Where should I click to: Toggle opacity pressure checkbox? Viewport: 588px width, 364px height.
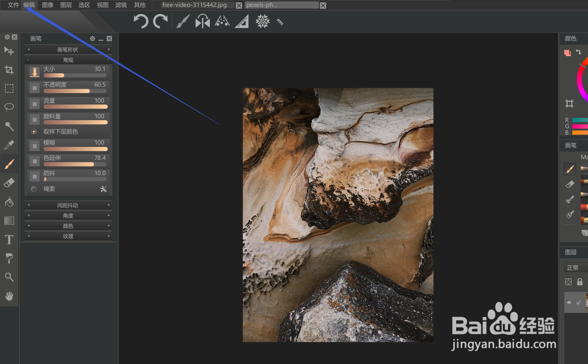click(x=34, y=88)
